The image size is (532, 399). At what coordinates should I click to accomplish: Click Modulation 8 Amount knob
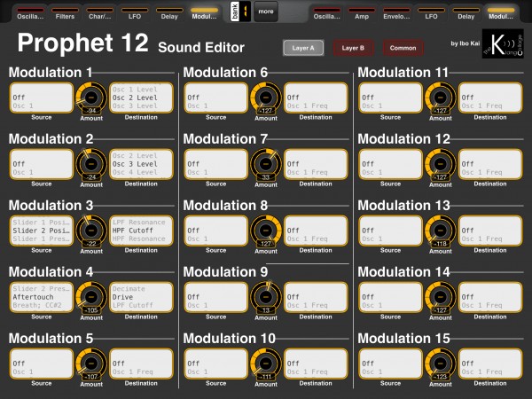pos(266,231)
